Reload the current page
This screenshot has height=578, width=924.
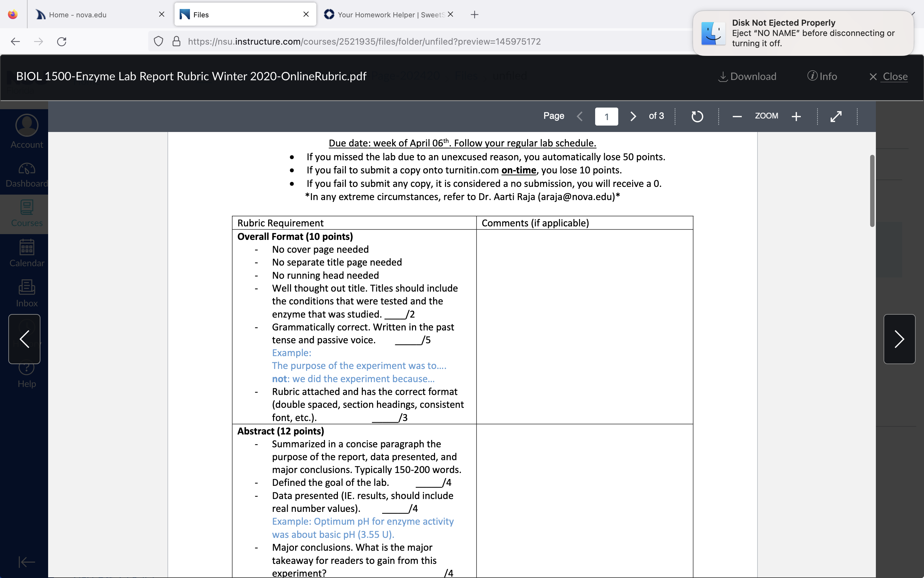click(x=62, y=41)
